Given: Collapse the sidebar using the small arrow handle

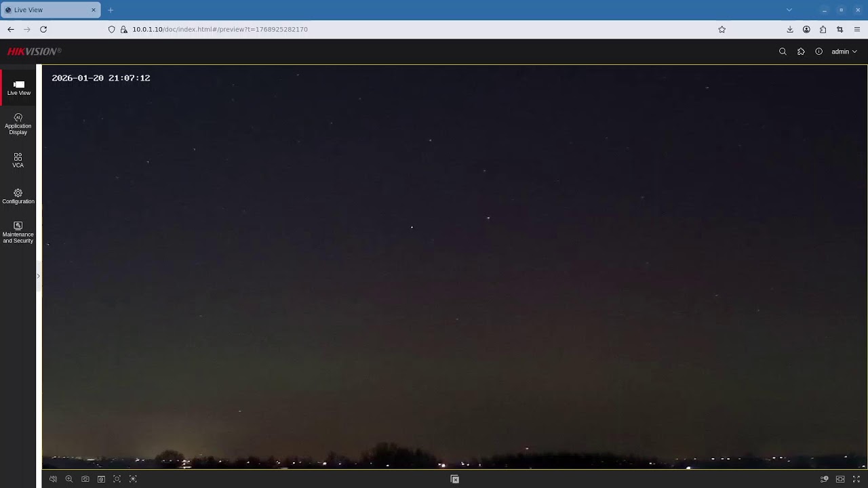Looking at the screenshot, I should coord(38,276).
